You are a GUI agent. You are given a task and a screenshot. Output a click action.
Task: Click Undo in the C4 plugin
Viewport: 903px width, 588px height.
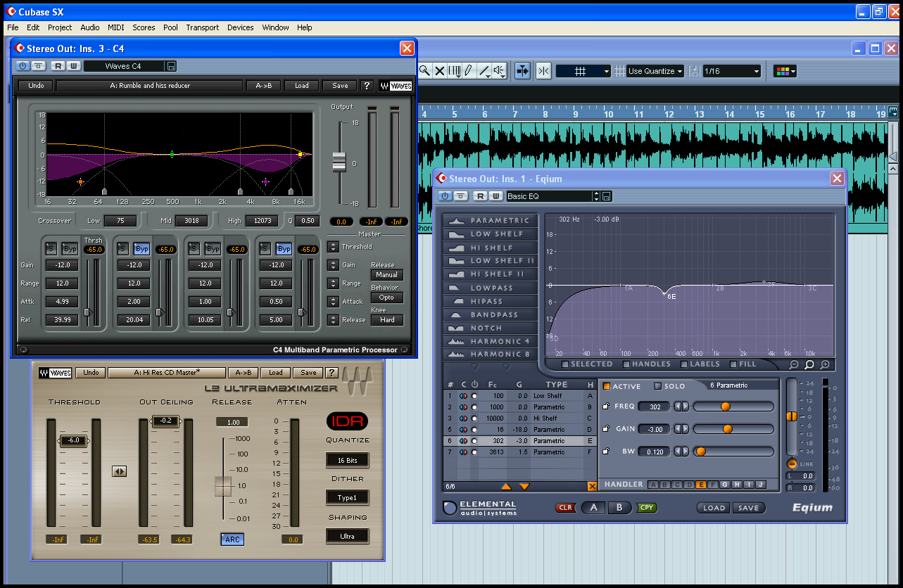click(x=36, y=86)
